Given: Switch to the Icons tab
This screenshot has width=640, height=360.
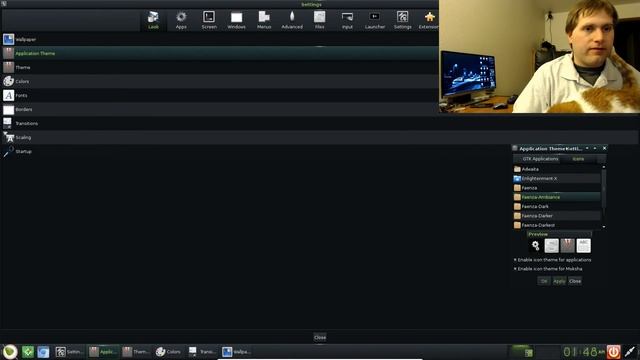Looking at the screenshot, I should (x=578, y=159).
